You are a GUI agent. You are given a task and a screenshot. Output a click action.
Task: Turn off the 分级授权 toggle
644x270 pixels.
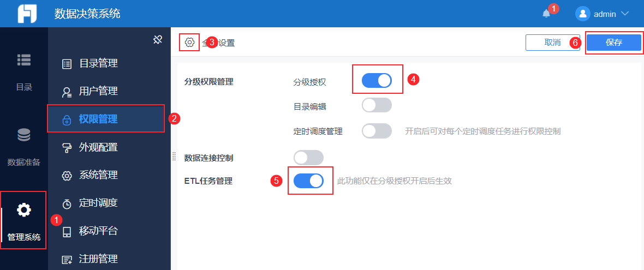click(377, 80)
